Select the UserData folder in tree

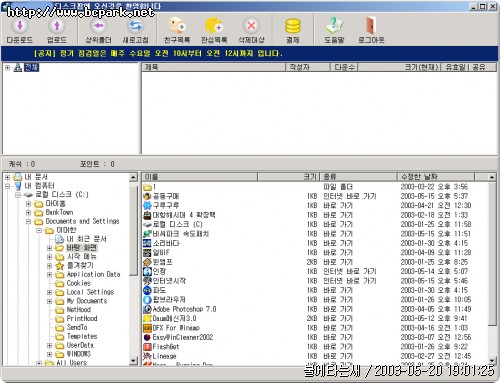(x=80, y=345)
